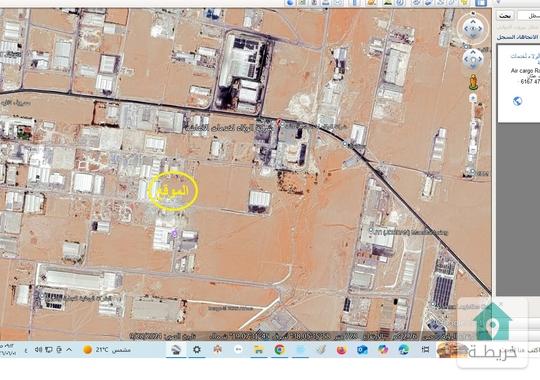Image resolution: width=540 pixels, height=380 pixels.
Task: Toggle the sidebar with the blue panel toolbar icon
Action: tap(481, 3)
